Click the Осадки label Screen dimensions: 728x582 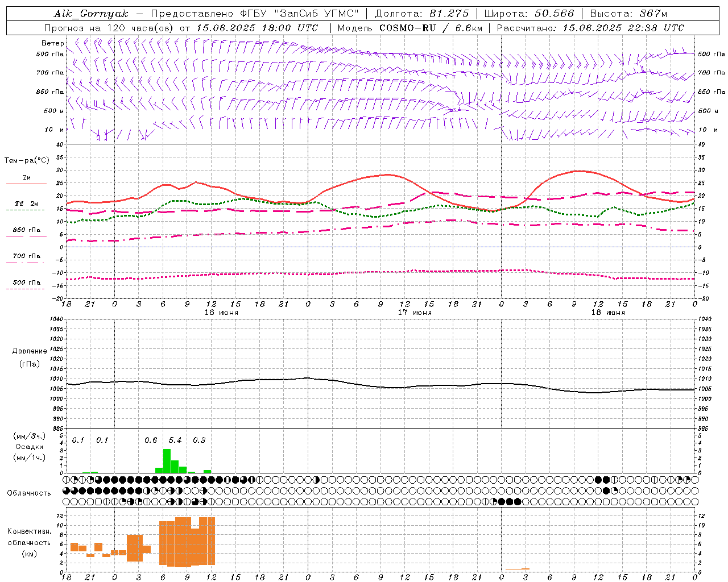[x=30, y=447]
